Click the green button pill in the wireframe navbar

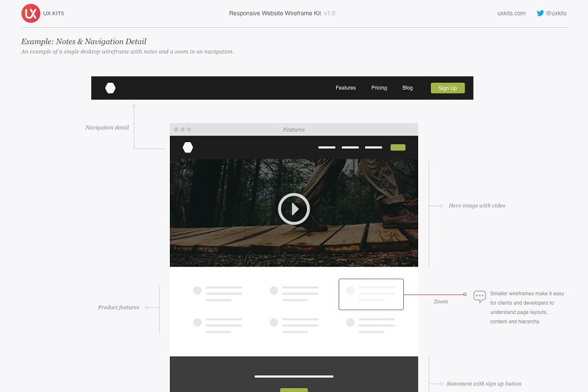coord(397,147)
